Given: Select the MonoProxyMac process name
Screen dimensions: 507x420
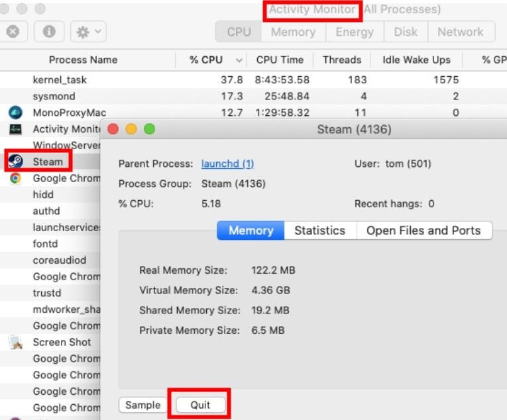Looking at the screenshot, I should coord(70,113).
